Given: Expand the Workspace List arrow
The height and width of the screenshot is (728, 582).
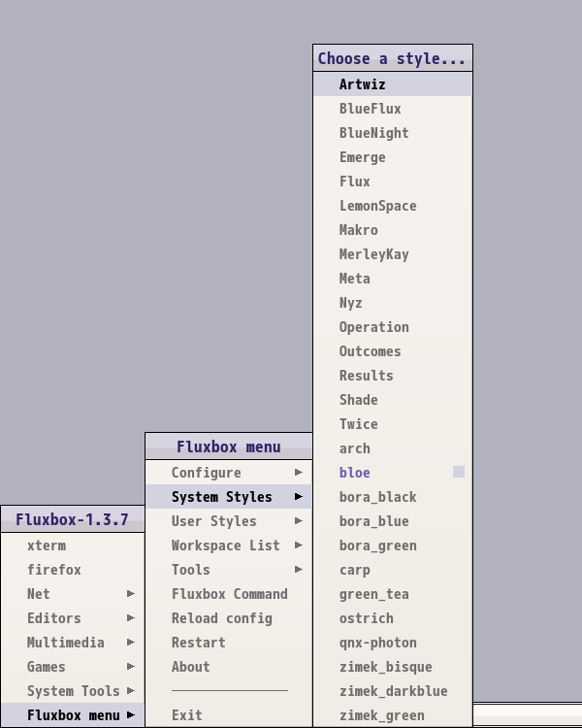Looking at the screenshot, I should (x=299, y=546).
